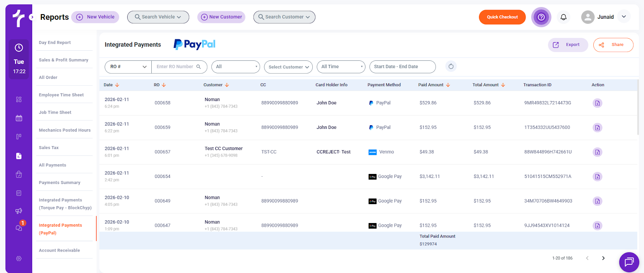Click the refresh filters icon
The height and width of the screenshot is (273, 644).
451,66
